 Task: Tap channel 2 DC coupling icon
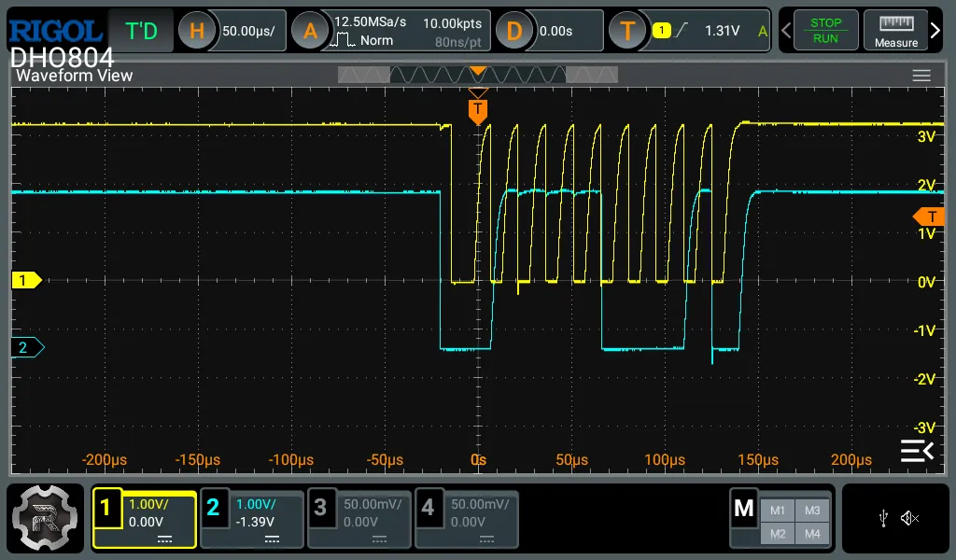(272, 539)
